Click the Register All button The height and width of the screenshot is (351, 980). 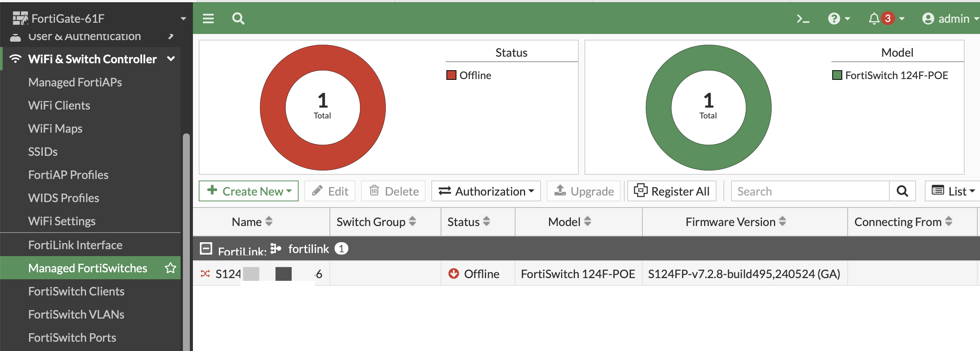click(672, 191)
